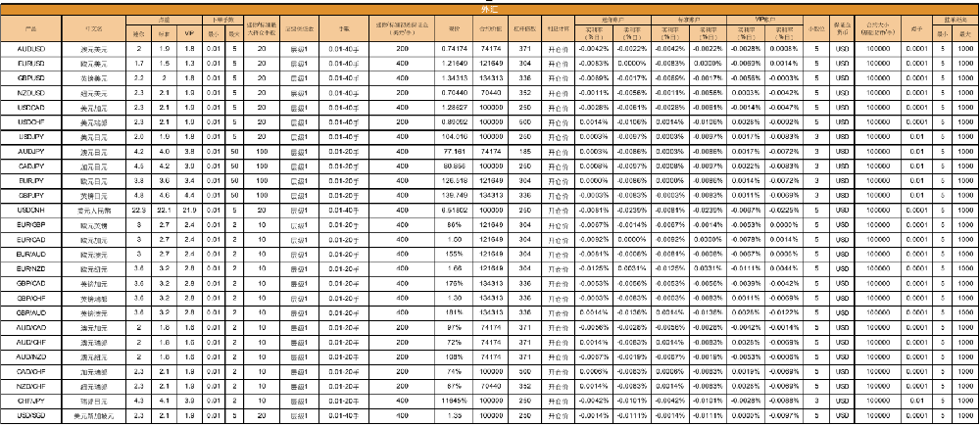Screen dimensions: 980x427
Task: Select the 澳元美元 Chinese name cell
Action: pyautogui.click(x=93, y=48)
